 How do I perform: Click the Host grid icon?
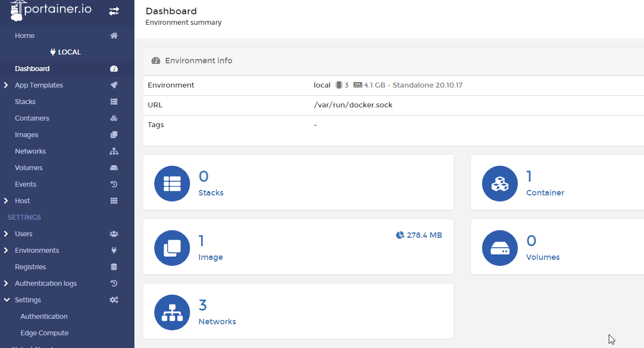[114, 200]
